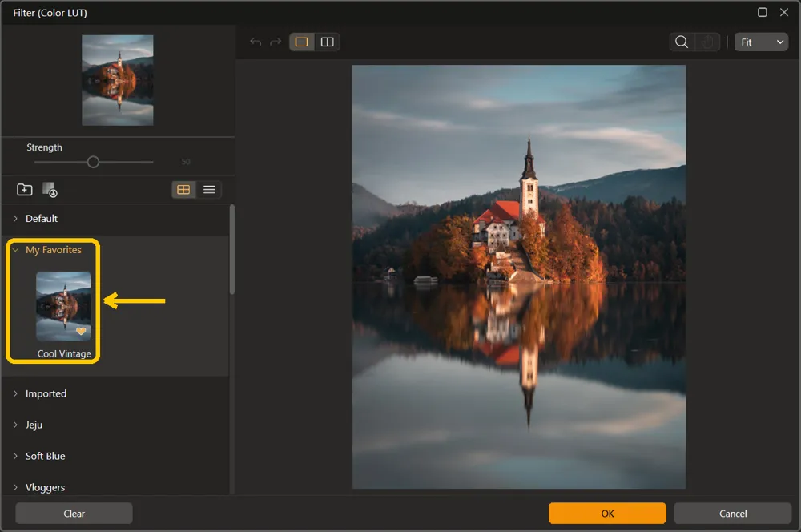Click the Cool Vintage name text
Image resolution: width=801 pixels, height=532 pixels.
pyautogui.click(x=64, y=353)
